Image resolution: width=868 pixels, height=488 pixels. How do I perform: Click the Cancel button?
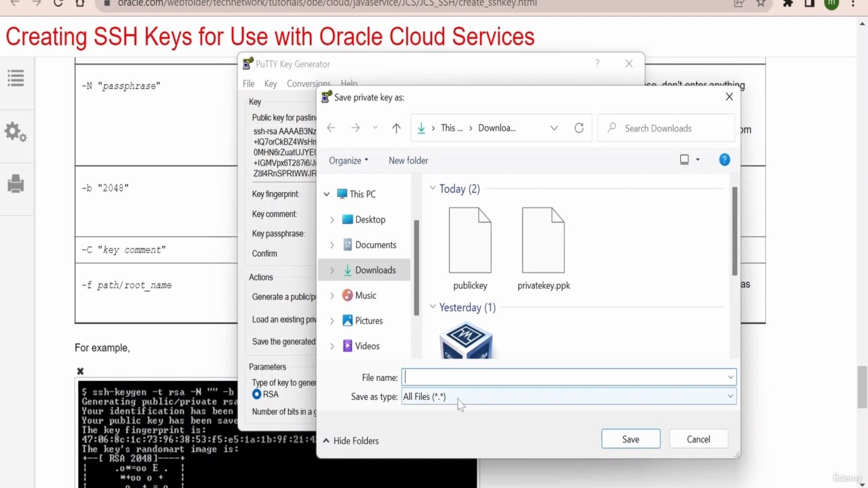tap(698, 439)
